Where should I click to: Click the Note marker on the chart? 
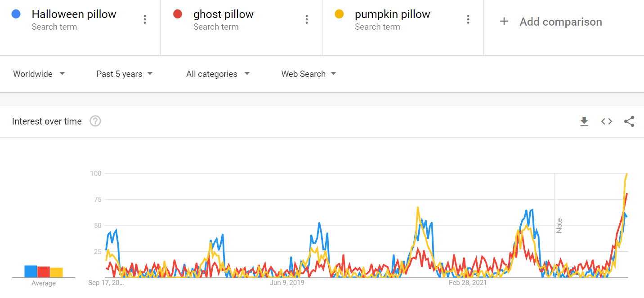point(559,226)
